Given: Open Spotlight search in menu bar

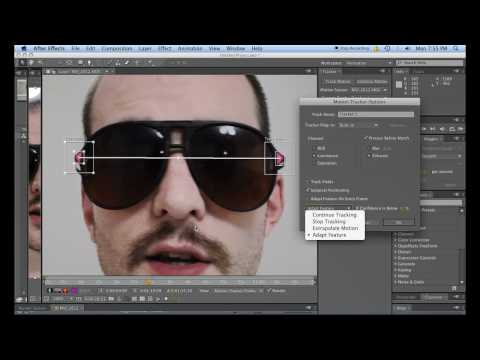Looking at the screenshot, I should (x=456, y=49).
